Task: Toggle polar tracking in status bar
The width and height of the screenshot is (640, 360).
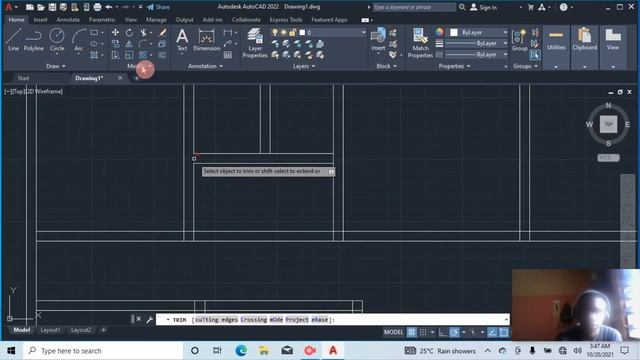Action: coord(454,332)
